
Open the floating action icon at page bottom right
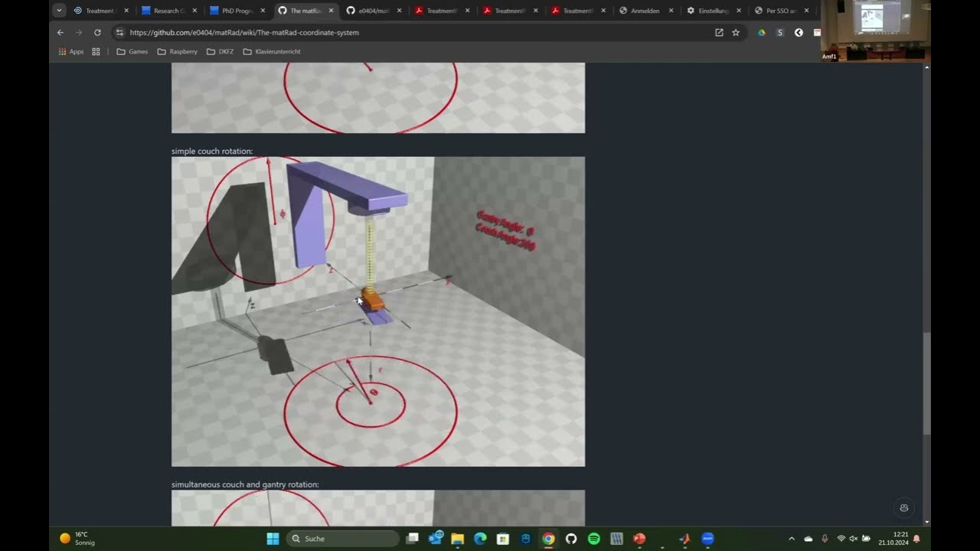(x=903, y=508)
